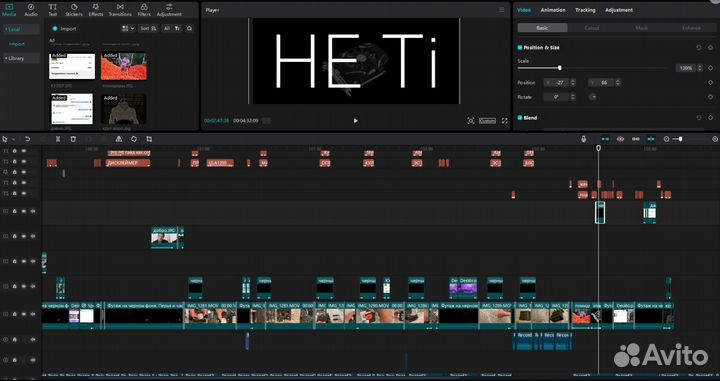Toggle auto snapping in timeline toolbar
The height and width of the screenshot is (381, 720).
620,139
